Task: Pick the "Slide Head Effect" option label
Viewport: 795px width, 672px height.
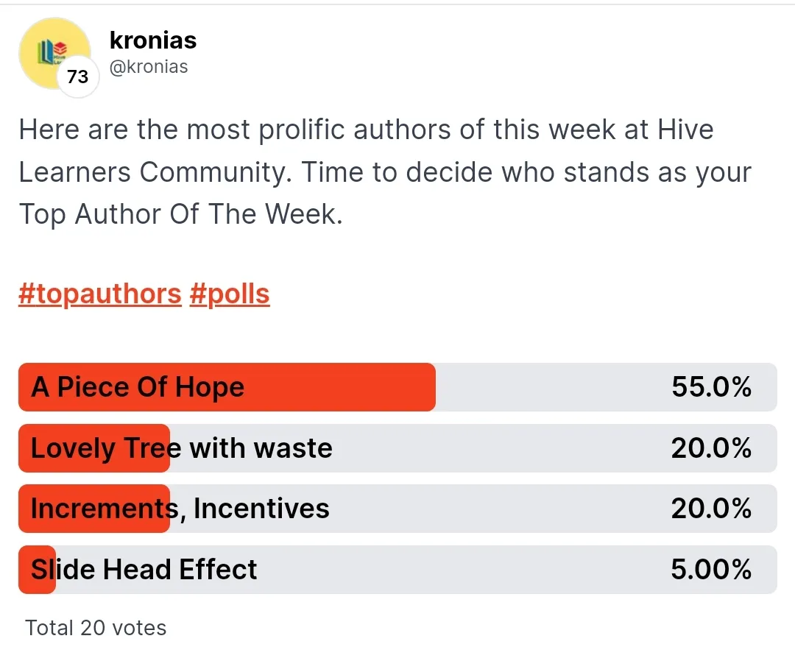Action: (x=144, y=570)
